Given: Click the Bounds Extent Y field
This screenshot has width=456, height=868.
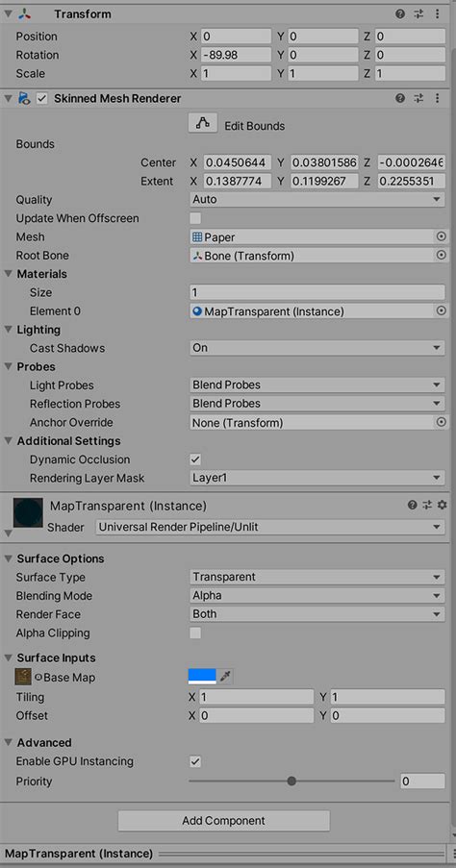Looking at the screenshot, I should coord(324,181).
